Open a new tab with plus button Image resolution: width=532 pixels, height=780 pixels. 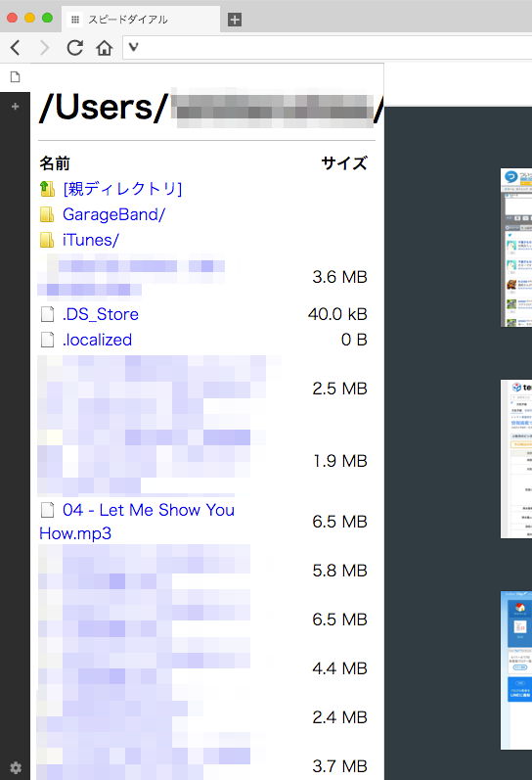[x=235, y=20]
